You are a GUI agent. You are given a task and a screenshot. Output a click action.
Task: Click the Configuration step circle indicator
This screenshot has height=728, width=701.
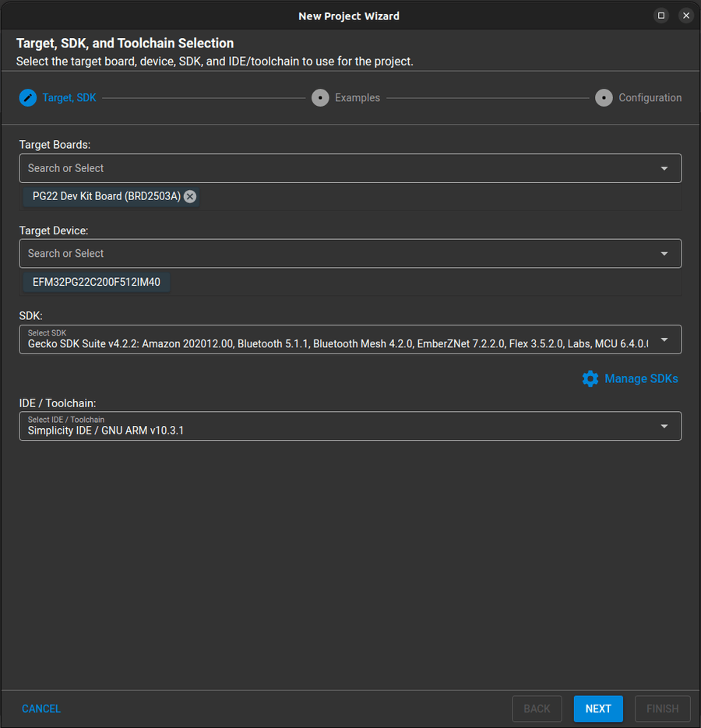point(604,97)
